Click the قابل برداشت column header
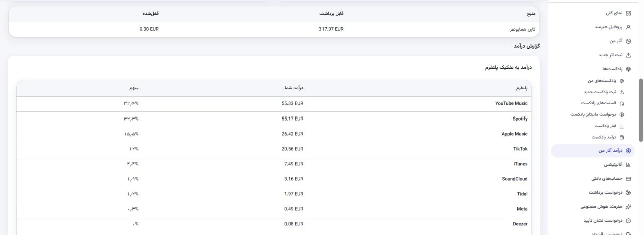644x235 pixels. [331, 14]
